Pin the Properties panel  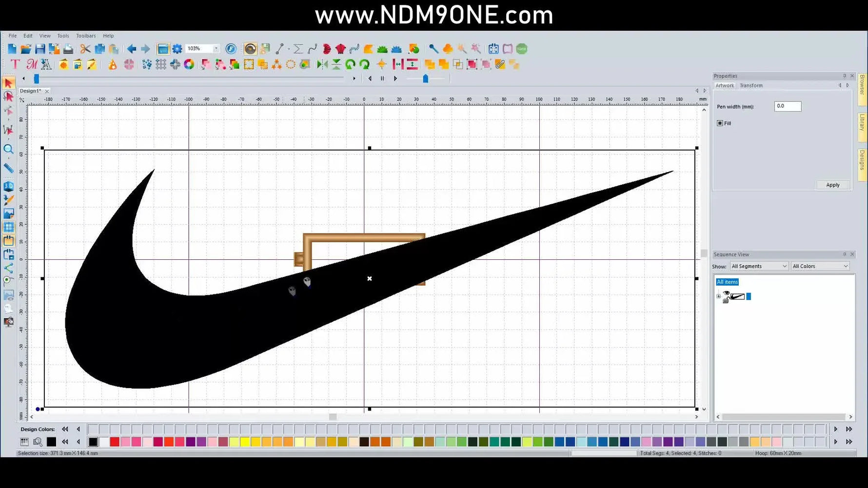click(845, 76)
